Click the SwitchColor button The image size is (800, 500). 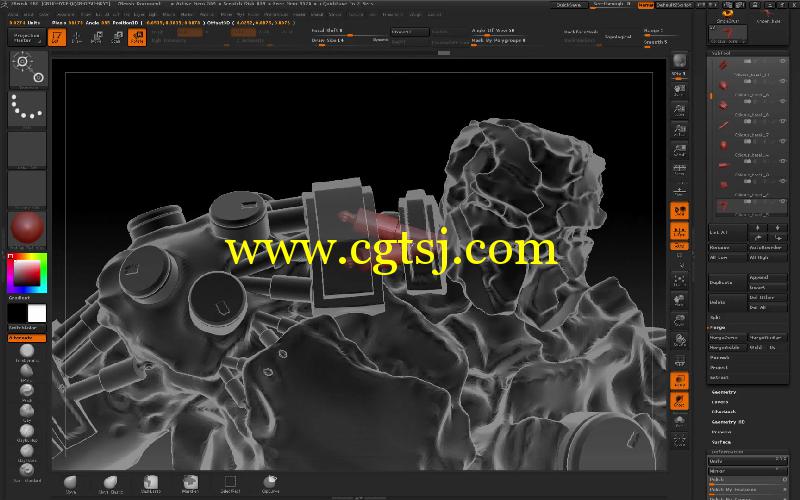[27, 328]
